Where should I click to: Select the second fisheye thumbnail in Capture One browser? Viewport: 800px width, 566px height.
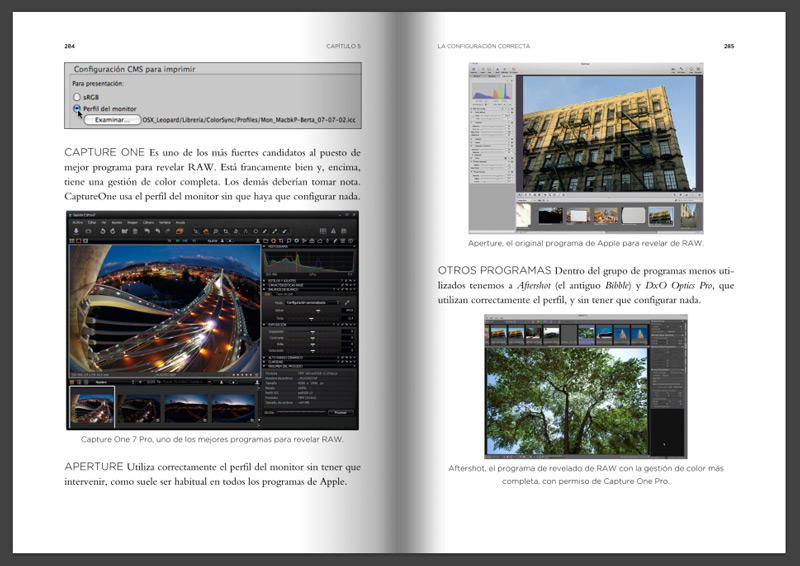(139, 408)
